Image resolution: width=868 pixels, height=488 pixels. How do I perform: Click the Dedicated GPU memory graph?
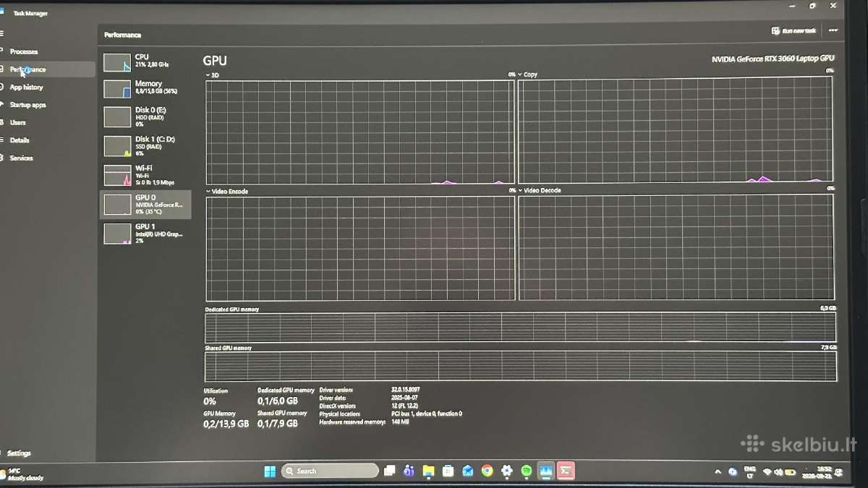pyautogui.click(x=520, y=328)
